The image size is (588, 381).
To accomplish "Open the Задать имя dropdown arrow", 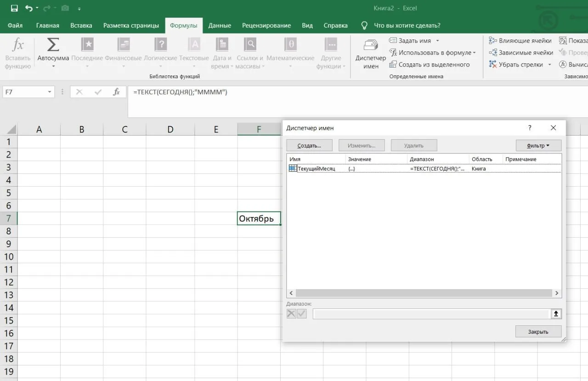I will (437, 41).
